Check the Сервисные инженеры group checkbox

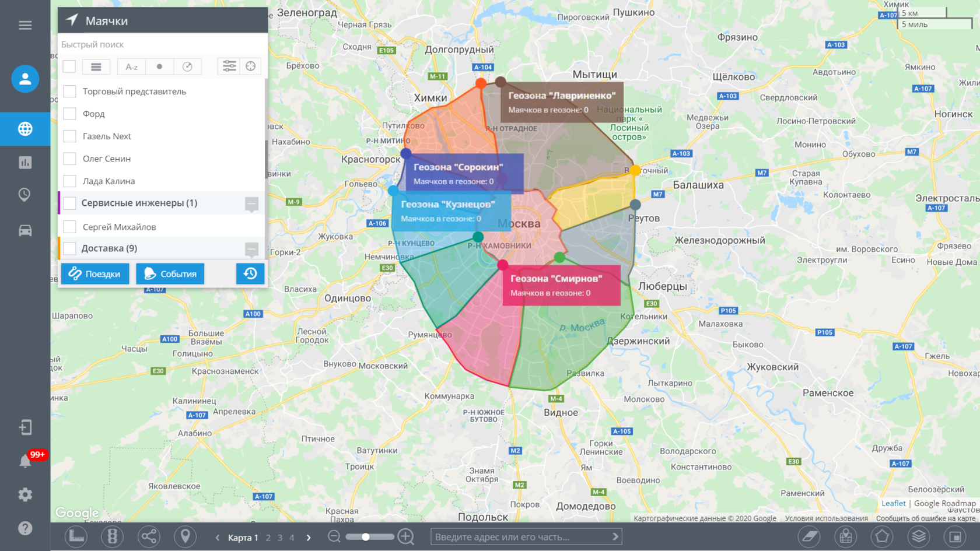point(69,203)
